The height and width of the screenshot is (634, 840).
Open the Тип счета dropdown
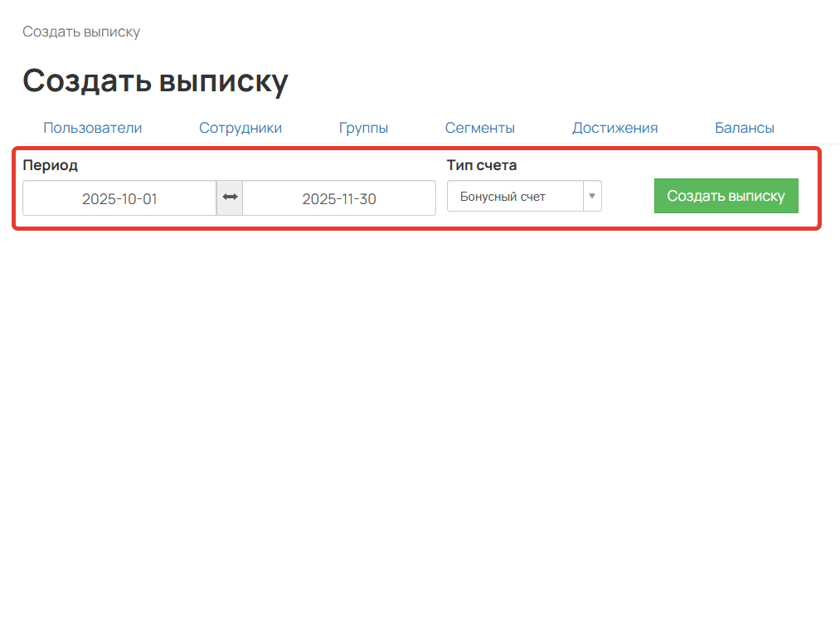[x=524, y=196]
